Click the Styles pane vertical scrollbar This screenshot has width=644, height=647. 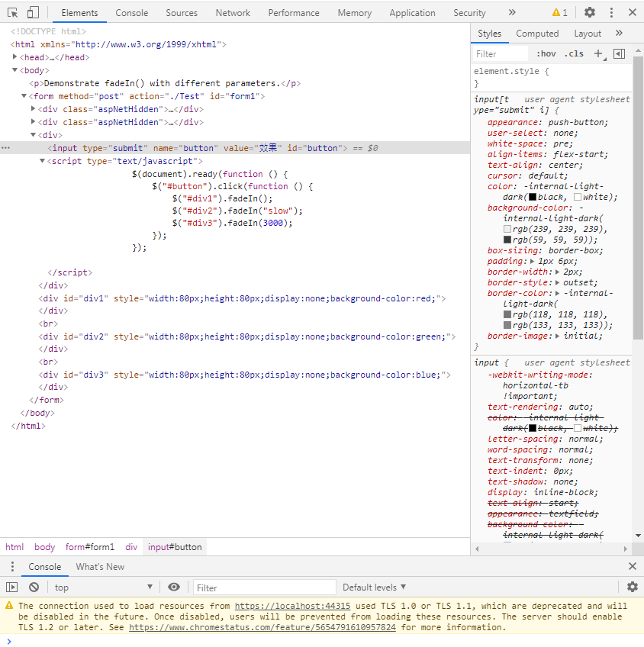pyautogui.click(x=638, y=198)
